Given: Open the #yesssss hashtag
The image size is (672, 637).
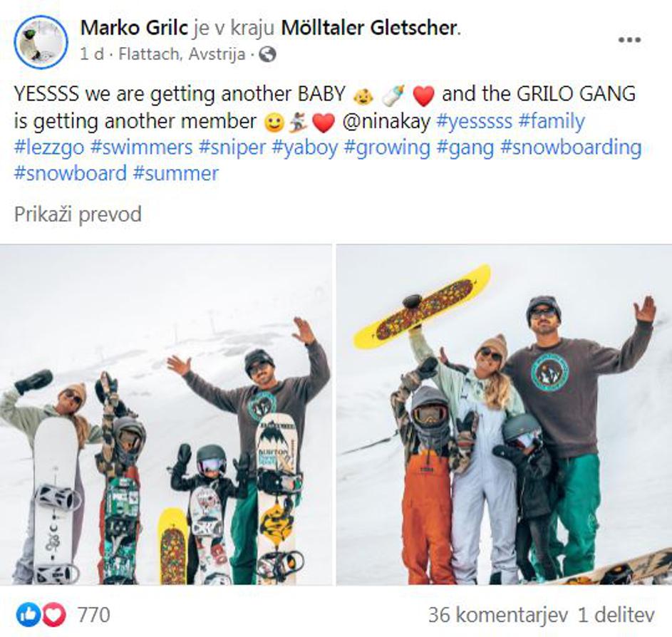Looking at the screenshot, I should click(473, 122).
